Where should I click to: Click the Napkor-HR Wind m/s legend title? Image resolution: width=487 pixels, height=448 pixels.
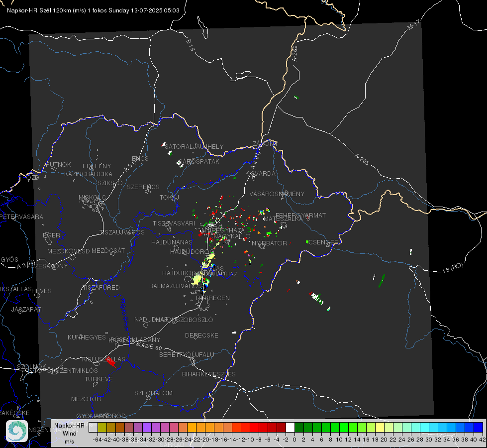click(x=69, y=433)
